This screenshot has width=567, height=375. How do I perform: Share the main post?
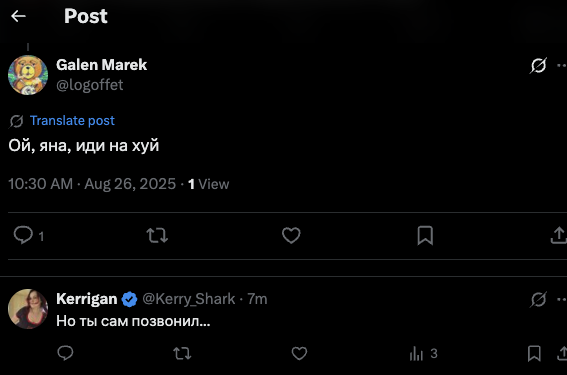tap(559, 235)
